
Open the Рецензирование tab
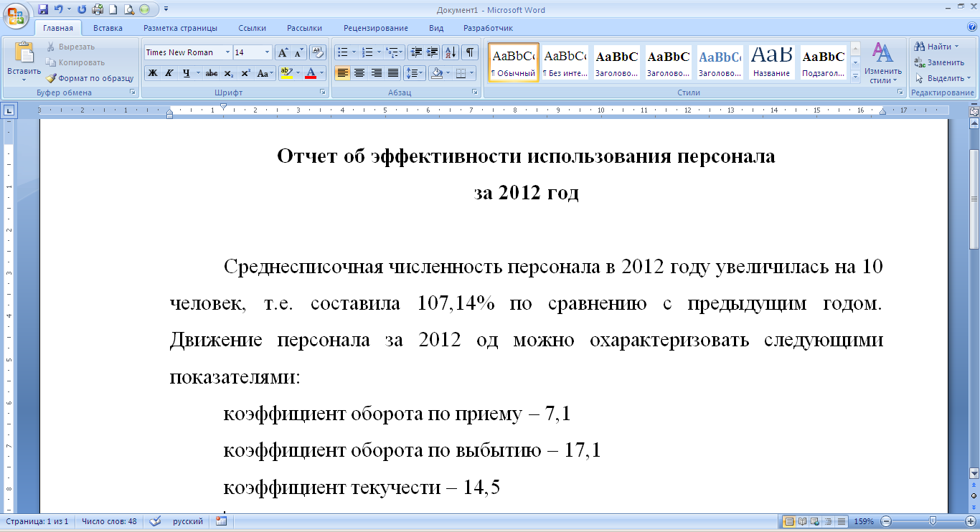tap(376, 28)
